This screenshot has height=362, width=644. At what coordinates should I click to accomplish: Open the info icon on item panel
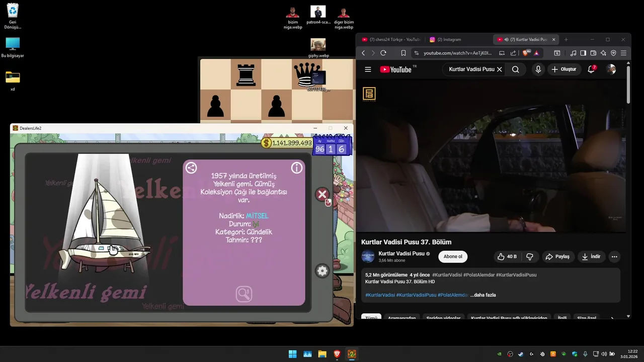pos(297,168)
